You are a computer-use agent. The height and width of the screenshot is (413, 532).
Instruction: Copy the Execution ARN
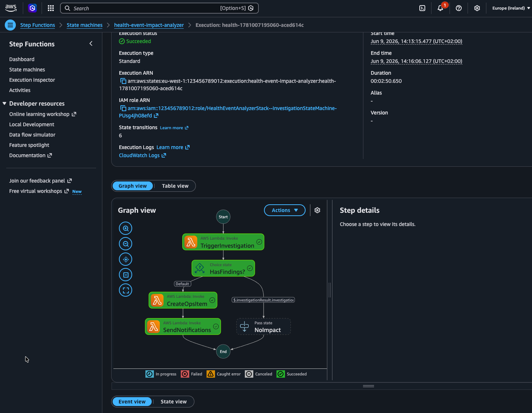coord(123,81)
